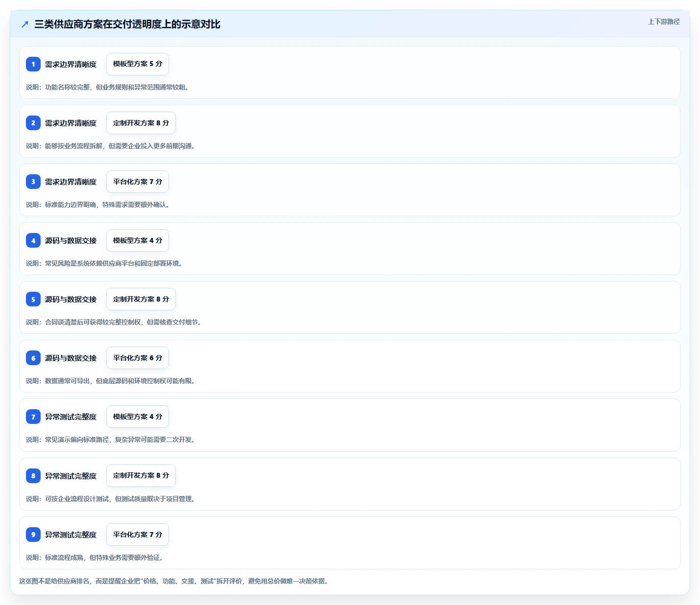Click 定制开发方案 8 分 chip in row 2
Image resolution: width=700 pixels, height=605 pixels.
(141, 123)
